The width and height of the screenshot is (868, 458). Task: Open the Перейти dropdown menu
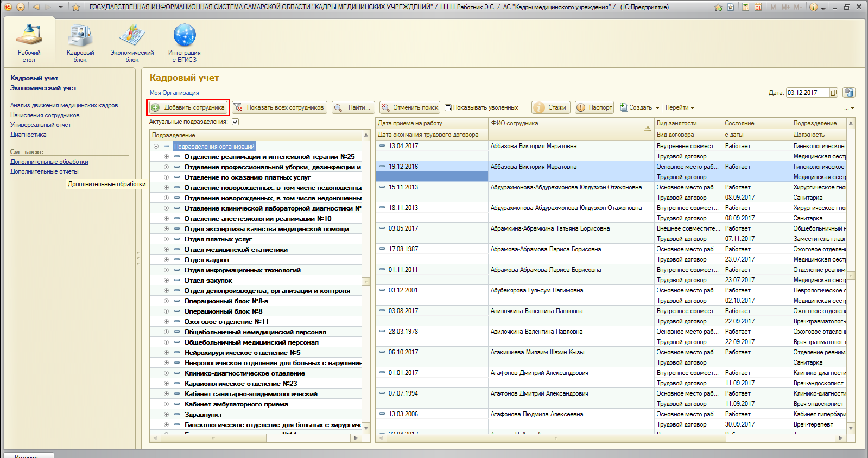(680, 107)
